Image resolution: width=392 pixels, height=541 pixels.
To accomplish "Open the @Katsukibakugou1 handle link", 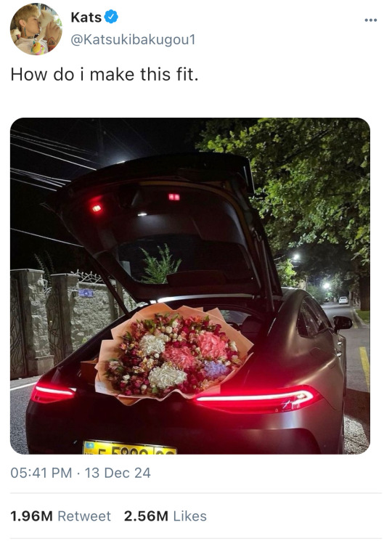I will pyautogui.click(x=133, y=40).
